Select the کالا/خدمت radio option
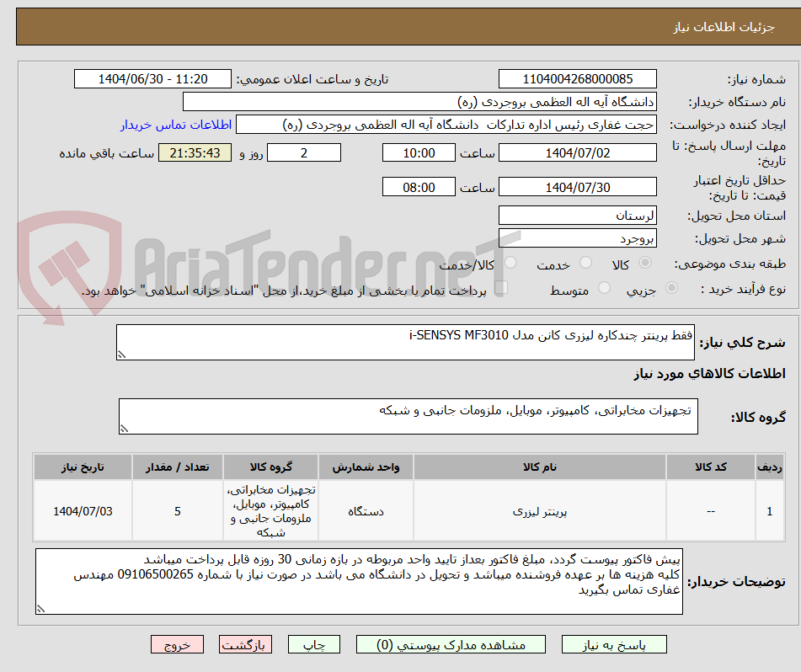 510,263
